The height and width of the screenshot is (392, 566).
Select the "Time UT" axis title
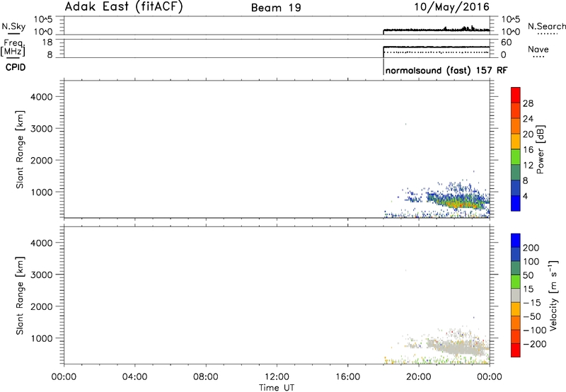point(277,388)
